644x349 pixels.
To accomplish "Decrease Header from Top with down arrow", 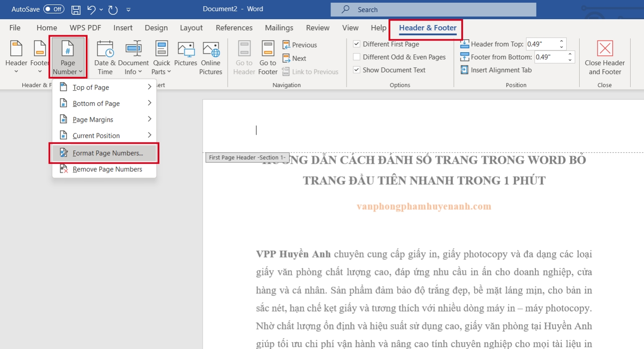I will [x=561, y=47].
